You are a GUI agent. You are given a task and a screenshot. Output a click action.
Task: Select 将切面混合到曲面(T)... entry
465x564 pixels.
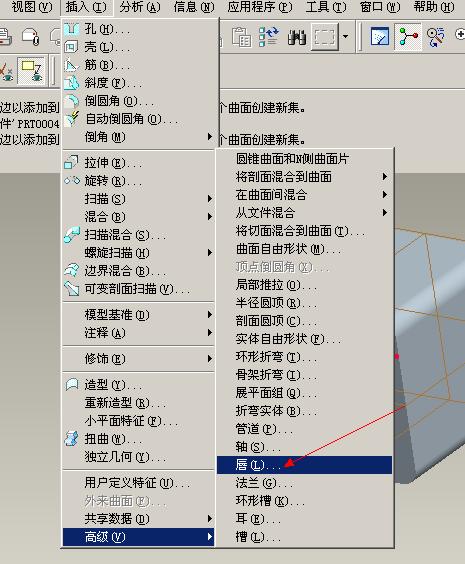pos(304,231)
